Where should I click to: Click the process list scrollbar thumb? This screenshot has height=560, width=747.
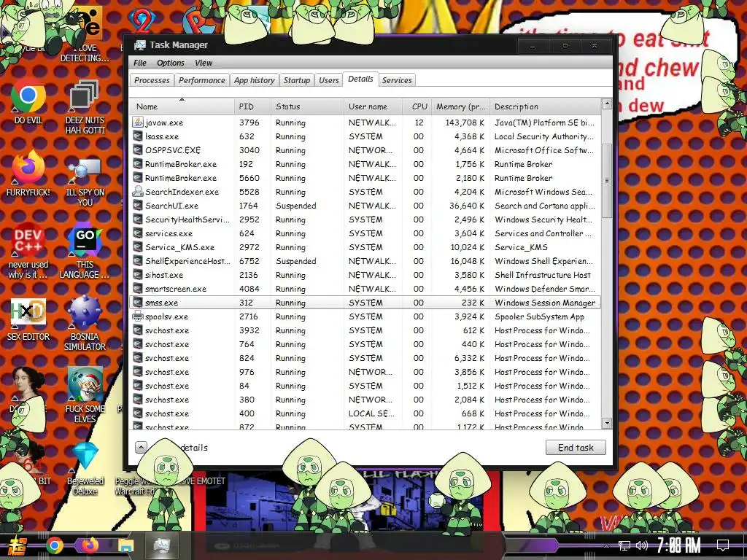click(x=606, y=181)
